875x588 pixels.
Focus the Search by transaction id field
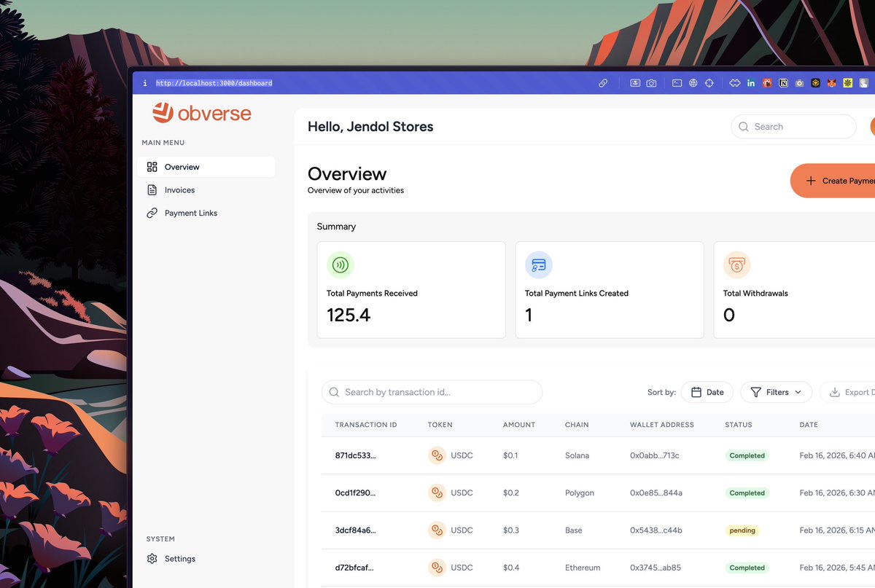[x=432, y=392]
